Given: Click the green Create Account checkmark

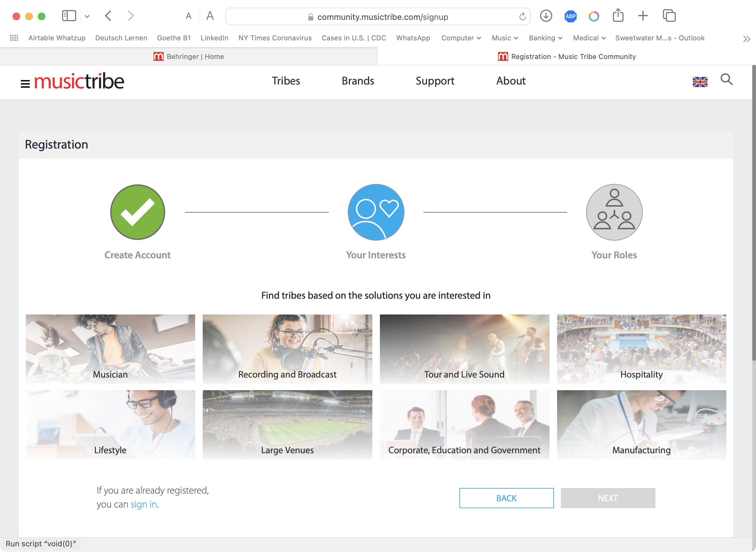Looking at the screenshot, I should pos(137,212).
